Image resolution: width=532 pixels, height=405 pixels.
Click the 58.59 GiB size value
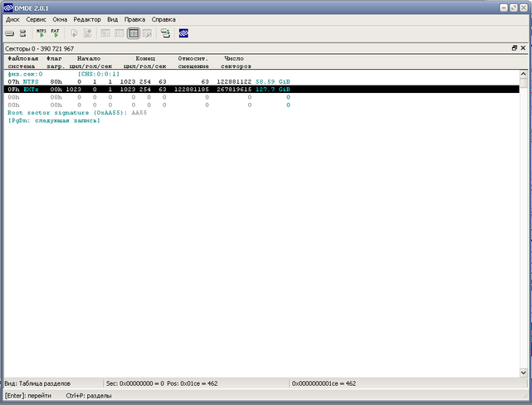tap(273, 81)
